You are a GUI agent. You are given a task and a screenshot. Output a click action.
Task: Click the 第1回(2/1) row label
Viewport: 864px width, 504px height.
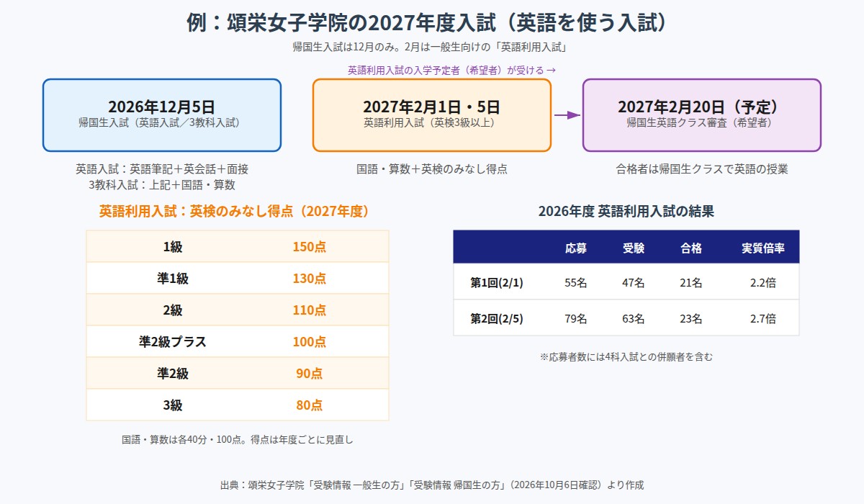click(x=497, y=283)
